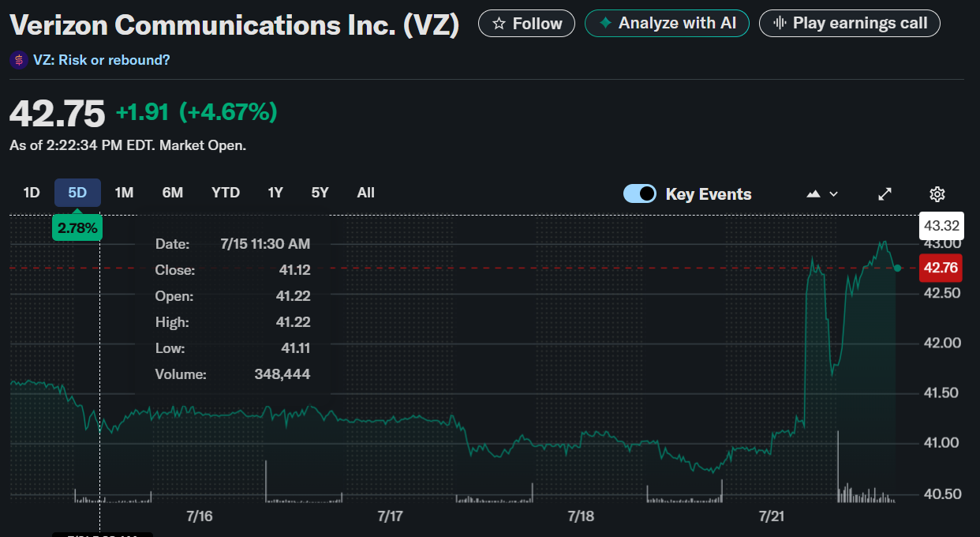Click the Open 41.22 tooltip row value
The image size is (980, 537).
click(x=294, y=296)
